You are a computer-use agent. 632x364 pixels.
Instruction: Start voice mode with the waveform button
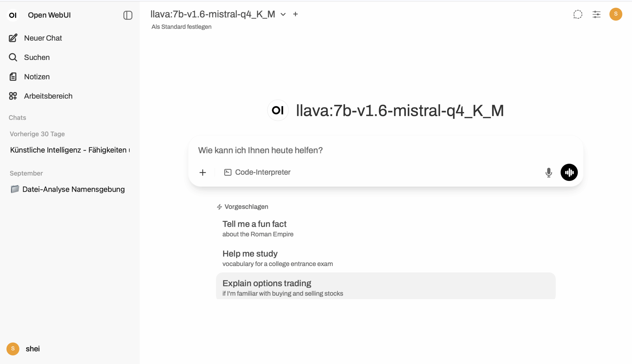569,172
